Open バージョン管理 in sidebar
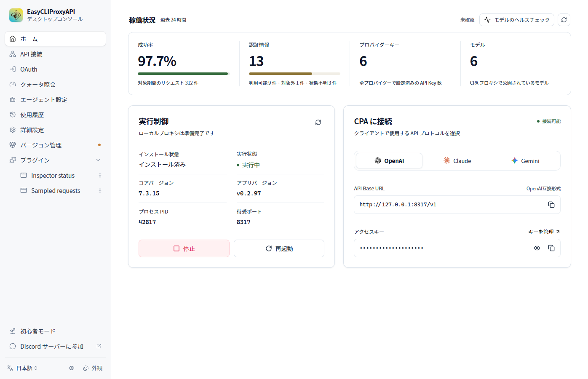 [55, 145]
